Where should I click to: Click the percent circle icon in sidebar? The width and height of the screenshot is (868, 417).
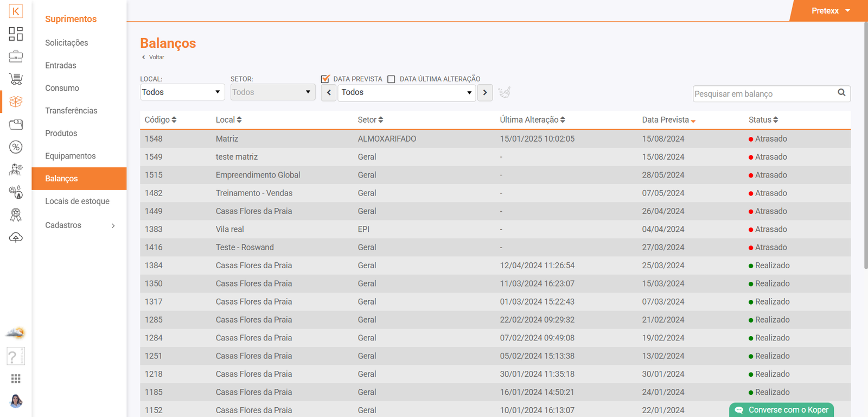coord(16,147)
